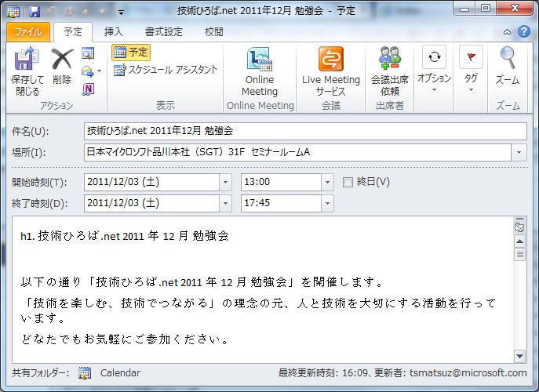
Task: Click the body scrollbar thumb
Action: (x=519, y=254)
